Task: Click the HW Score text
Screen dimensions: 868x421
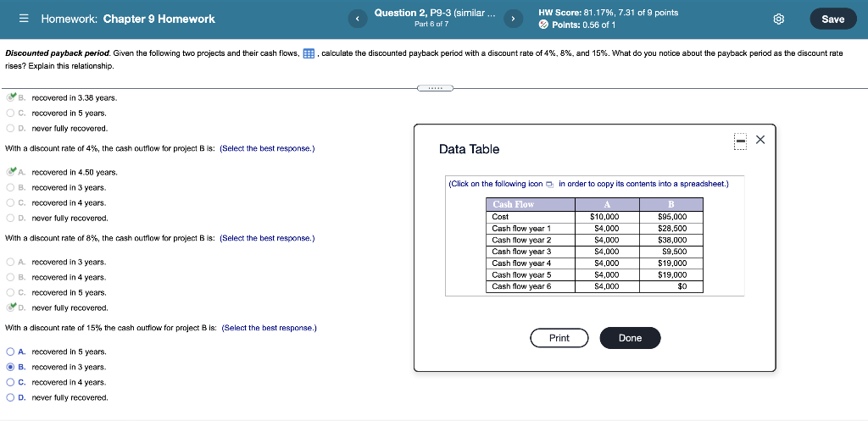Action: [x=608, y=13]
